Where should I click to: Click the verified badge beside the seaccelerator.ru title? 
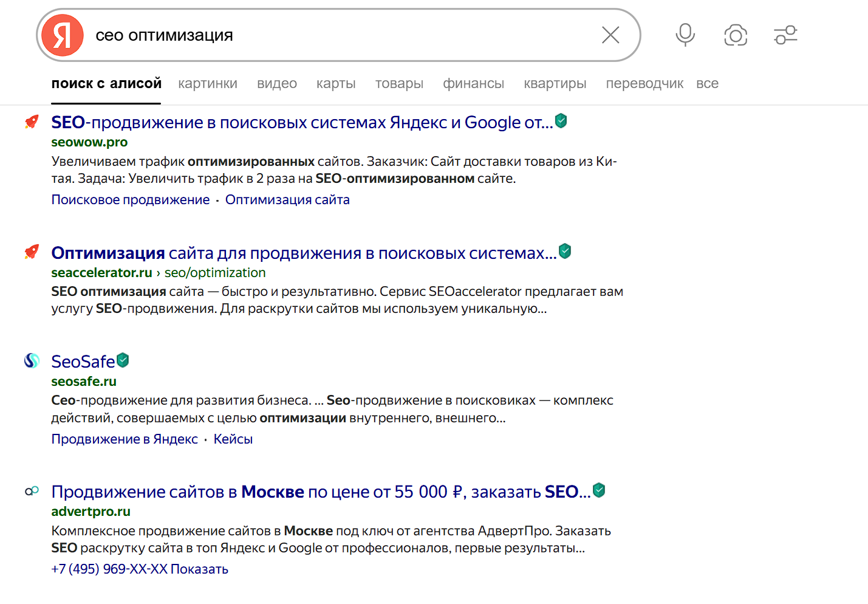[565, 250]
